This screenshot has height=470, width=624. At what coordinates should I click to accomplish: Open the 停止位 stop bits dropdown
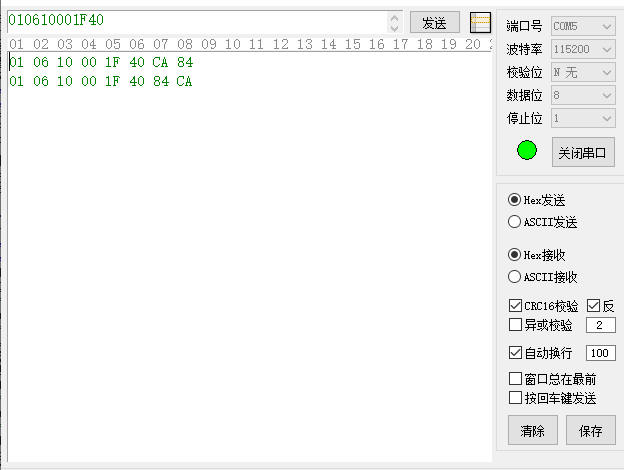(x=583, y=119)
